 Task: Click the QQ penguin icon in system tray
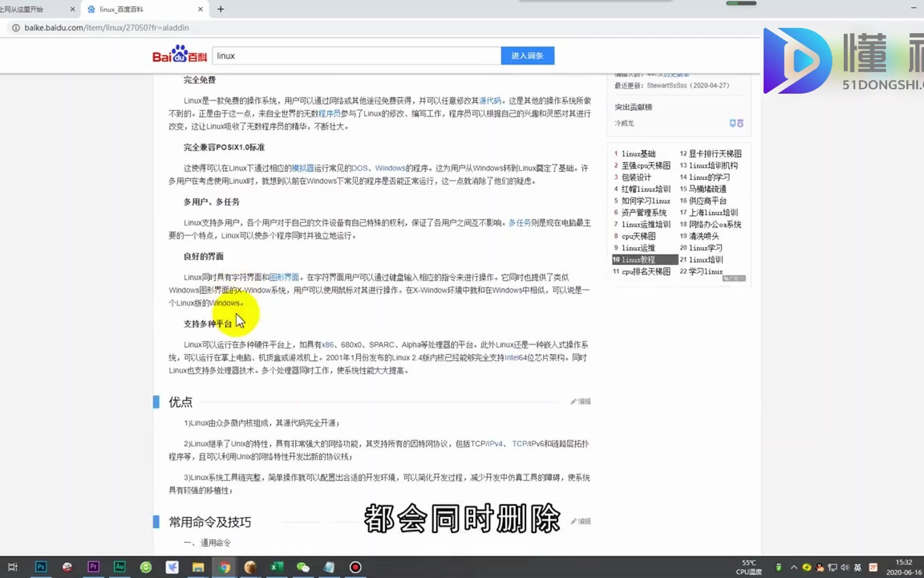click(x=820, y=567)
